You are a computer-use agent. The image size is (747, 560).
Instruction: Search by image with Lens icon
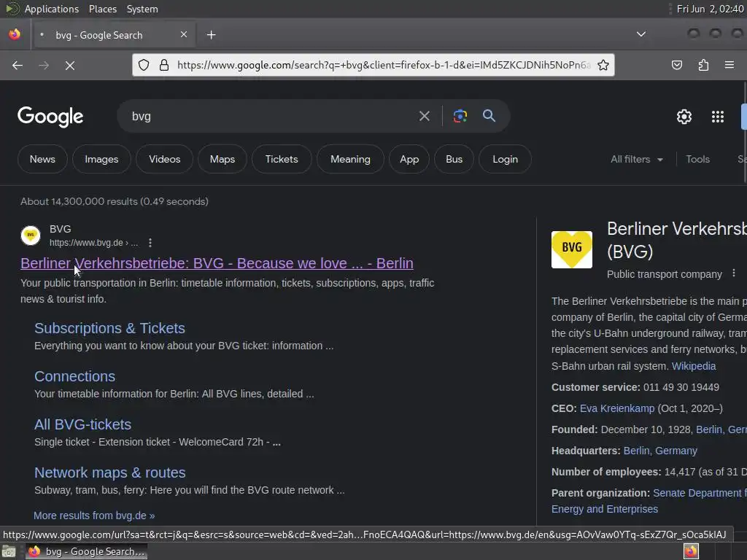(x=460, y=116)
